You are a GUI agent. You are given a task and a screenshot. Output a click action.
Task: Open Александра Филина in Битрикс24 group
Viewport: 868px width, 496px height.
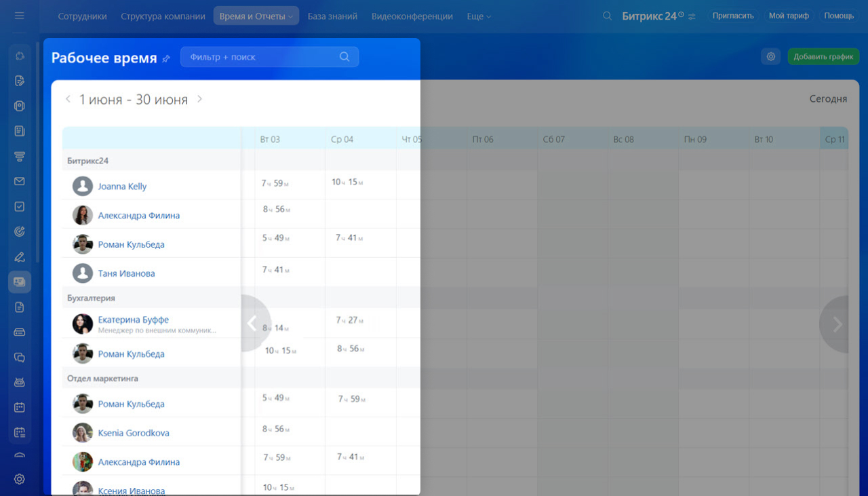[139, 215]
